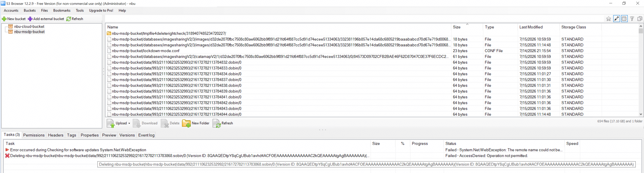Toggle the pencil edit-path icon

[x=616, y=19]
